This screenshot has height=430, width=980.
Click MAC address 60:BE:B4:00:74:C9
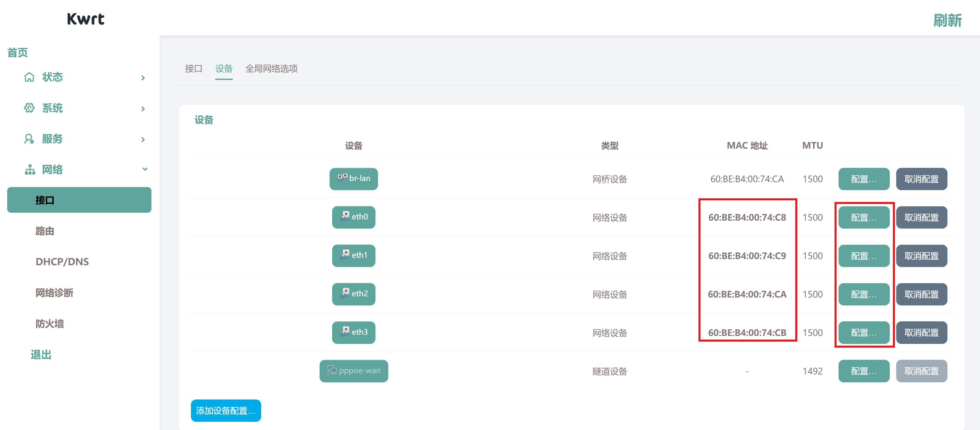point(747,256)
